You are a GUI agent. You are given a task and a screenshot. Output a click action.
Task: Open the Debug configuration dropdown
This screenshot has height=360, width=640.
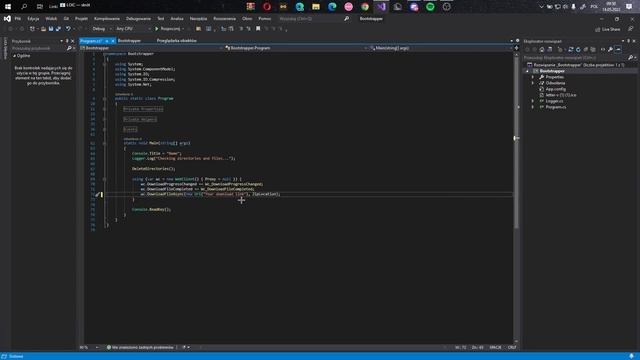tap(101, 29)
